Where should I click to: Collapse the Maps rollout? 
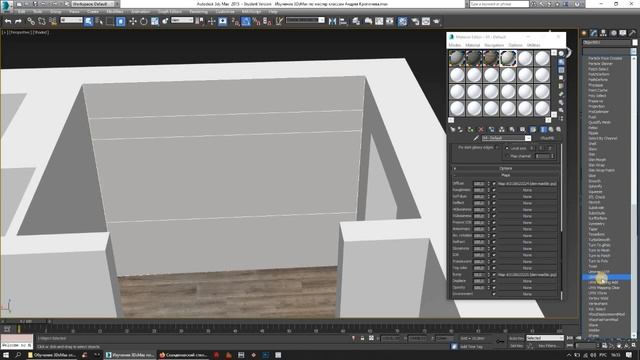505,175
